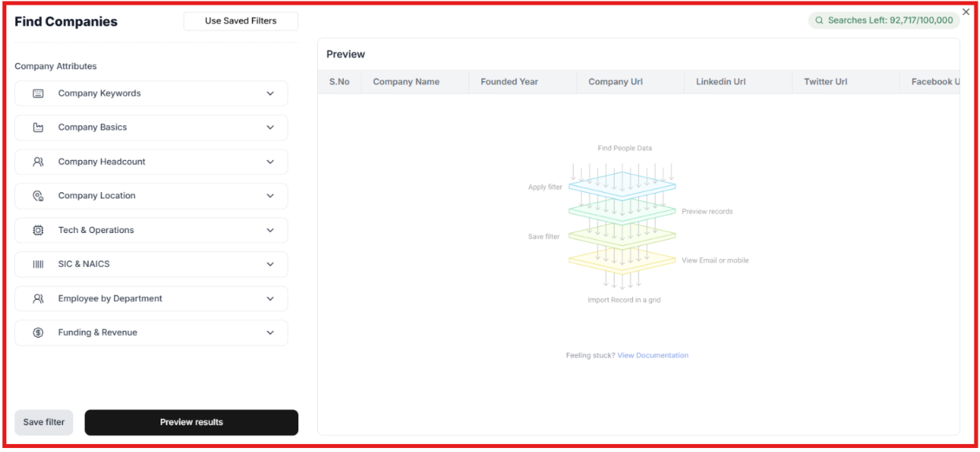The width and height of the screenshot is (980, 452).
Task: Click the Find Companies title
Action: tap(66, 22)
